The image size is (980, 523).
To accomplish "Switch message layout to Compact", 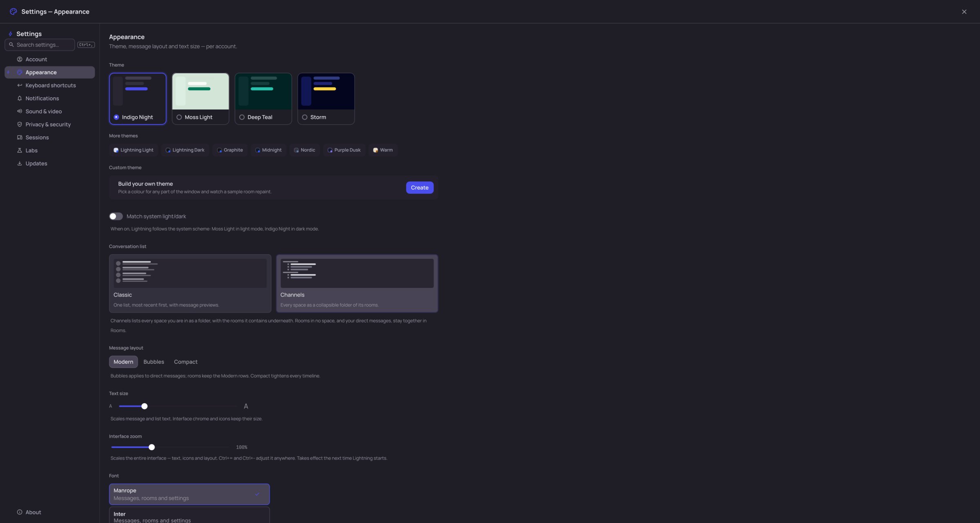I will coord(186,362).
